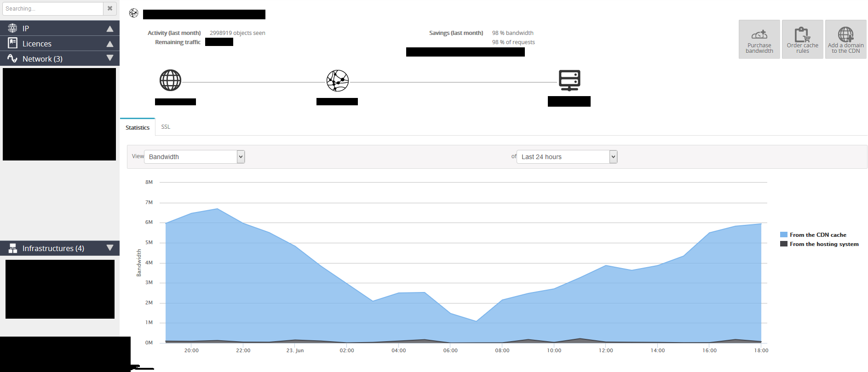Click the CDN network sphere icon
This screenshot has width=868, height=372.
coord(338,80)
